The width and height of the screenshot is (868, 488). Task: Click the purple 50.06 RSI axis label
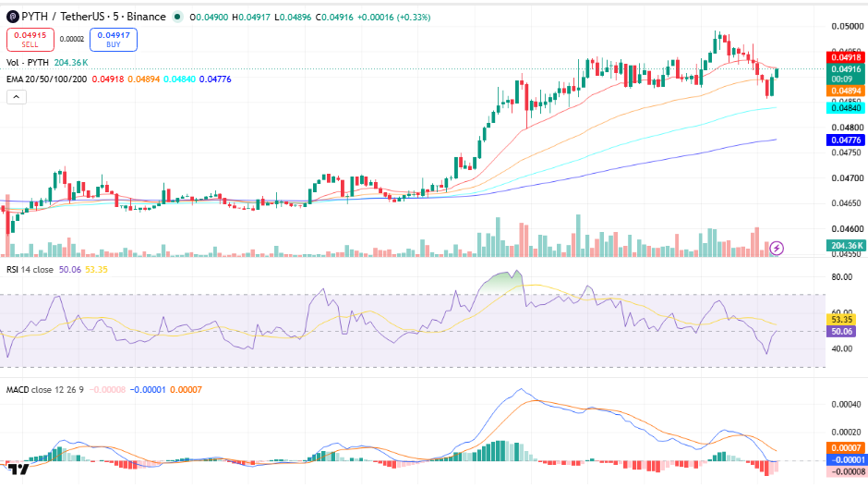841,332
